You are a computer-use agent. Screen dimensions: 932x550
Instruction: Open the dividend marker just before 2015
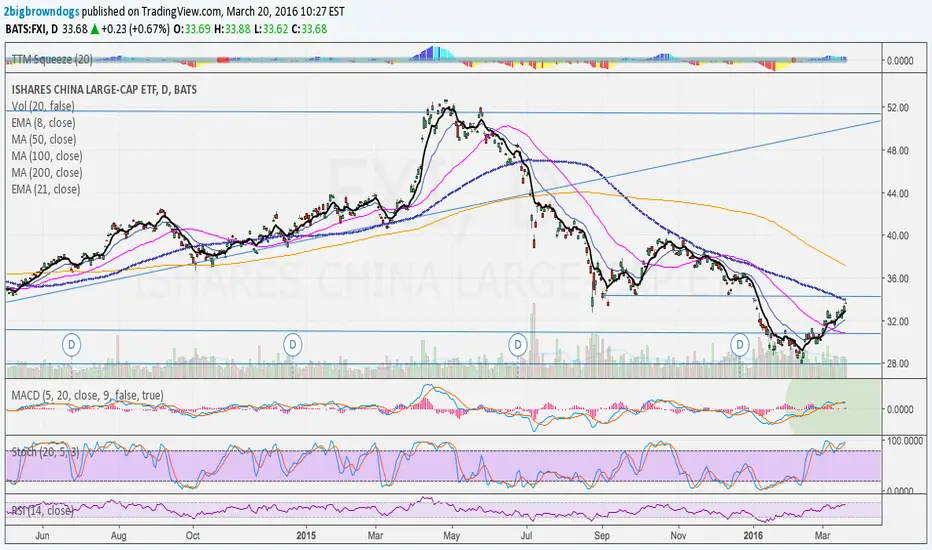coord(292,344)
